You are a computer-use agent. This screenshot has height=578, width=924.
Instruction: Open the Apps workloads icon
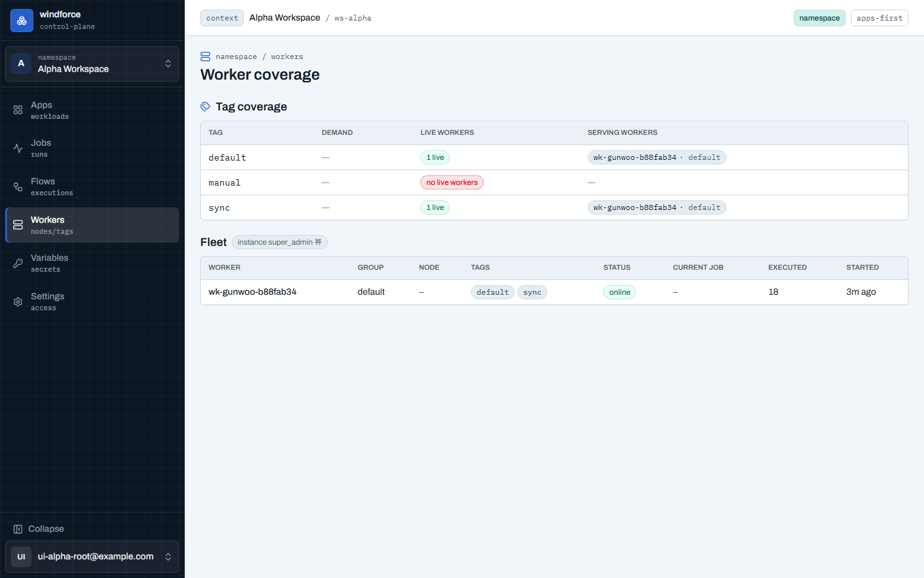18,110
